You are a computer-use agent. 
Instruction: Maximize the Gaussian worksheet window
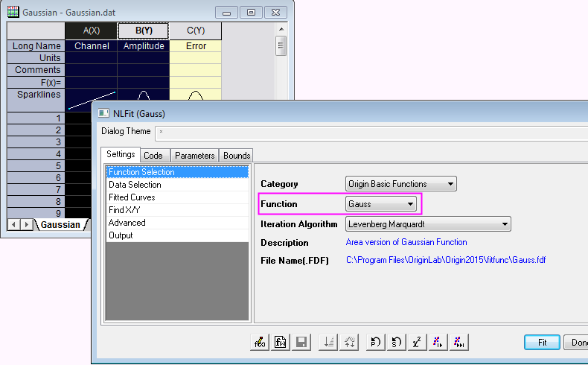(x=251, y=13)
